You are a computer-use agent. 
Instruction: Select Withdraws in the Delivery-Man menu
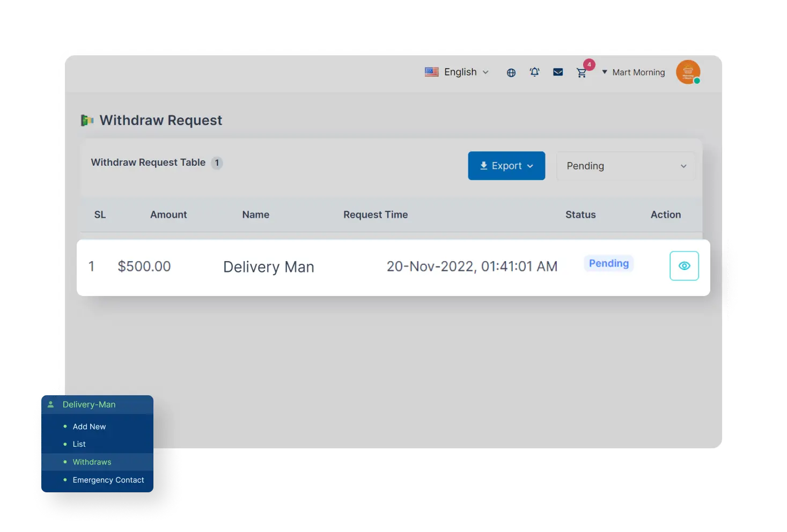point(92,462)
